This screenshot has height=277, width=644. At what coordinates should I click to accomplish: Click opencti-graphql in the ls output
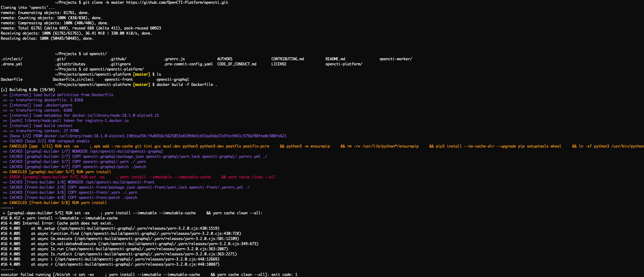tap(173, 79)
